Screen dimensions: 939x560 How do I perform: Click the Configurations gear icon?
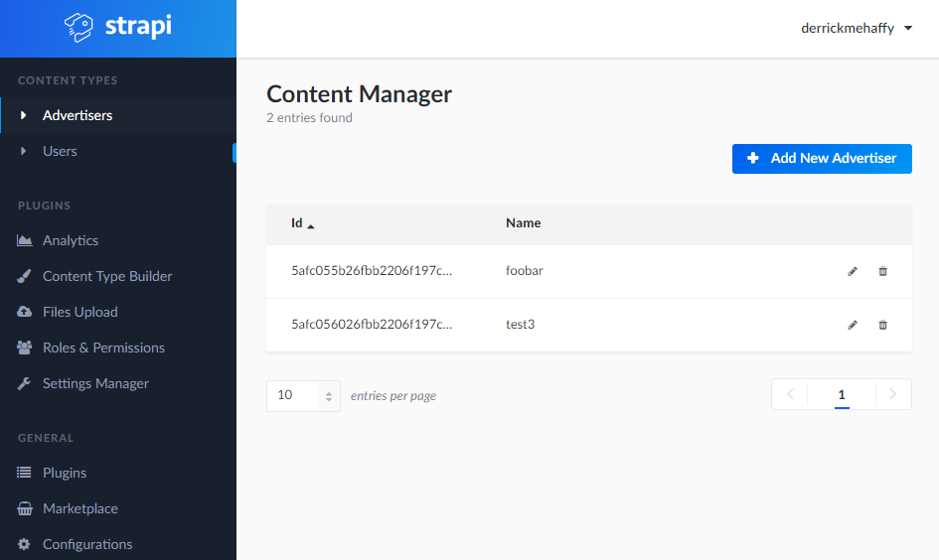click(x=24, y=544)
